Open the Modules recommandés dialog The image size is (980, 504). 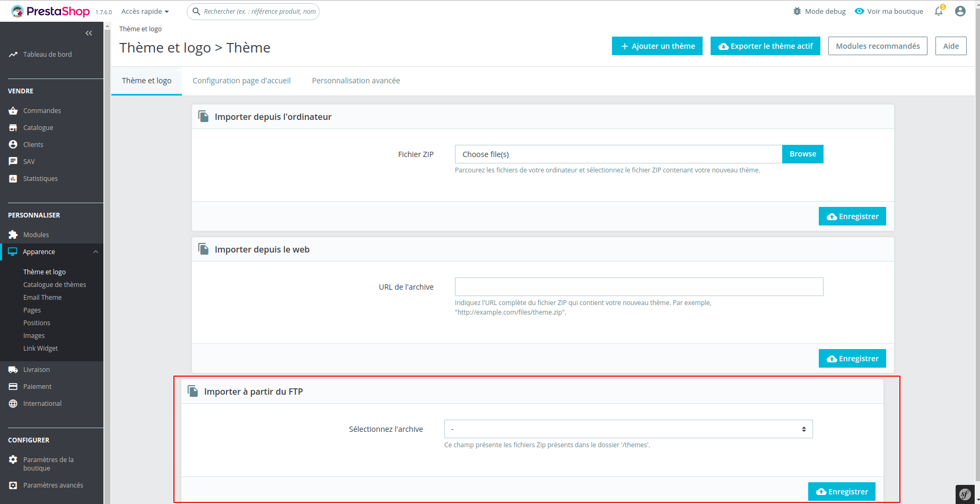click(x=877, y=46)
